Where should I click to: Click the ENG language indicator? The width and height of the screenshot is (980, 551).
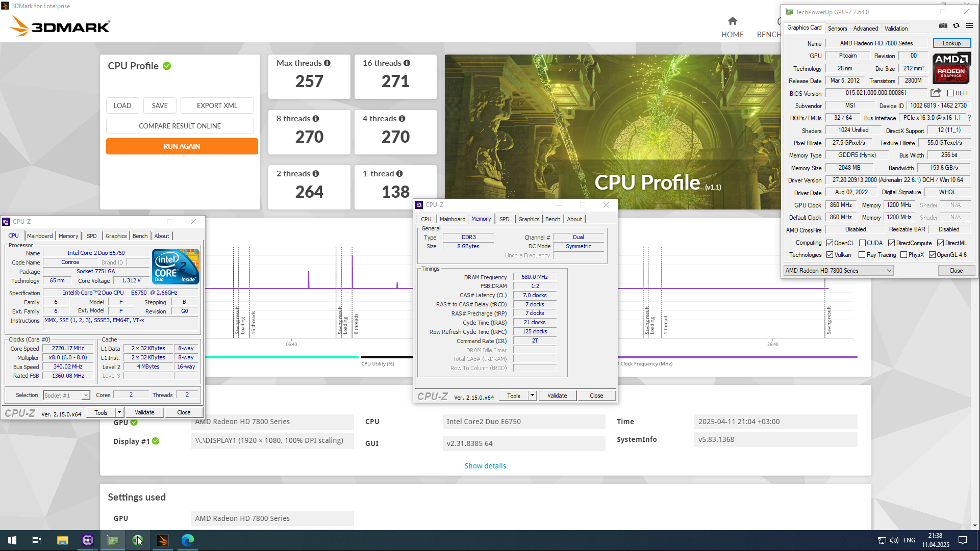point(909,540)
